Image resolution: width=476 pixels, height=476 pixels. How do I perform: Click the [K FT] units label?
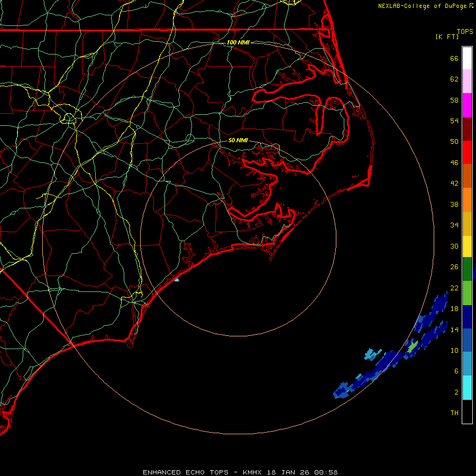pyautogui.click(x=447, y=36)
